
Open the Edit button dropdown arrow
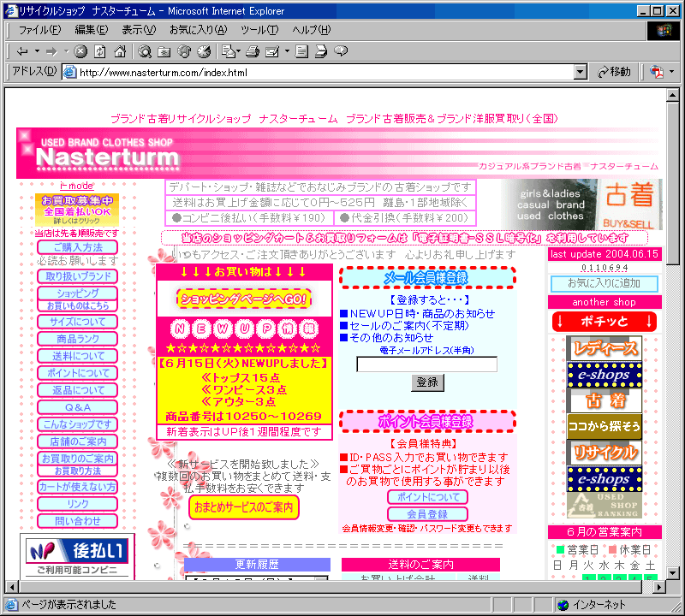(x=287, y=51)
